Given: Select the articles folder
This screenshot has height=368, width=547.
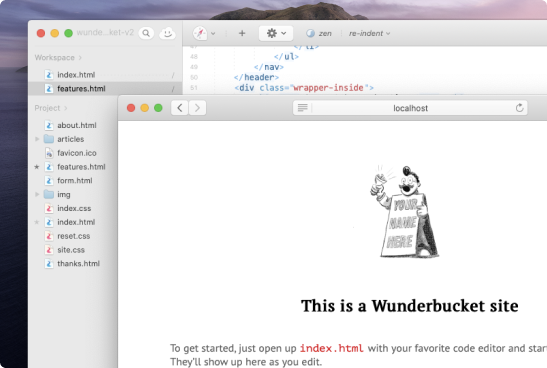Looking at the screenshot, I should [70, 139].
